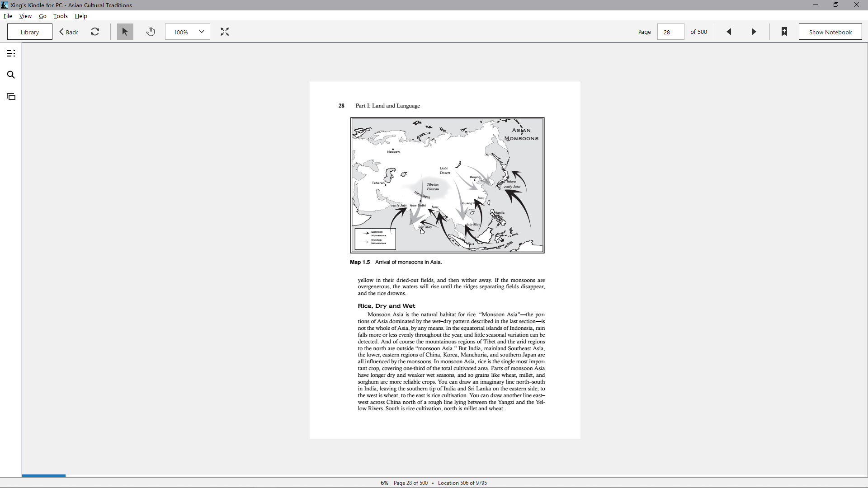Restore down the Kindle window
The width and height of the screenshot is (868, 488).
click(836, 5)
